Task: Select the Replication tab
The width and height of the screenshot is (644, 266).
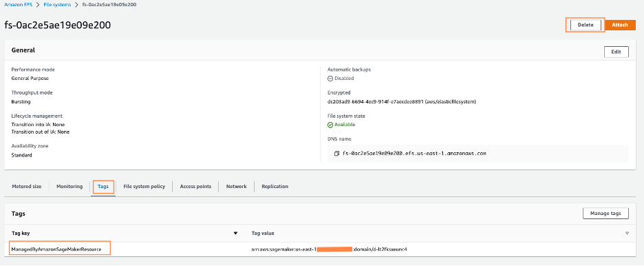Action: click(275, 187)
